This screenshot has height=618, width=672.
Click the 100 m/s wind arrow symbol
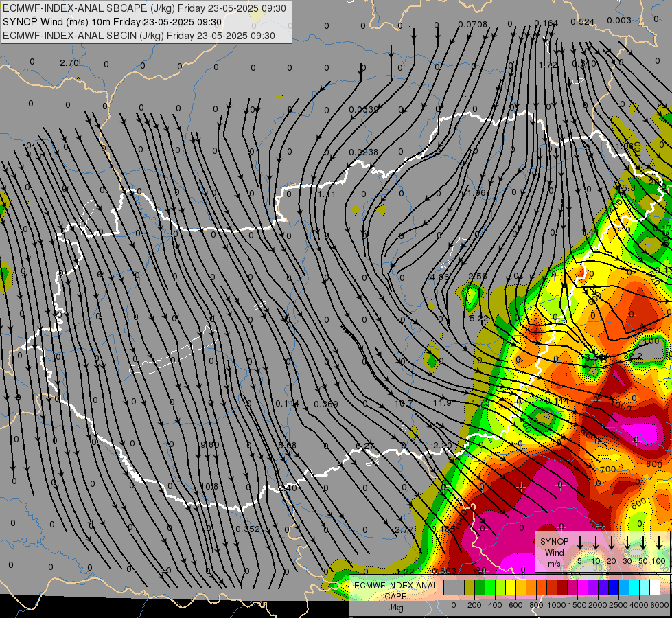point(659,543)
